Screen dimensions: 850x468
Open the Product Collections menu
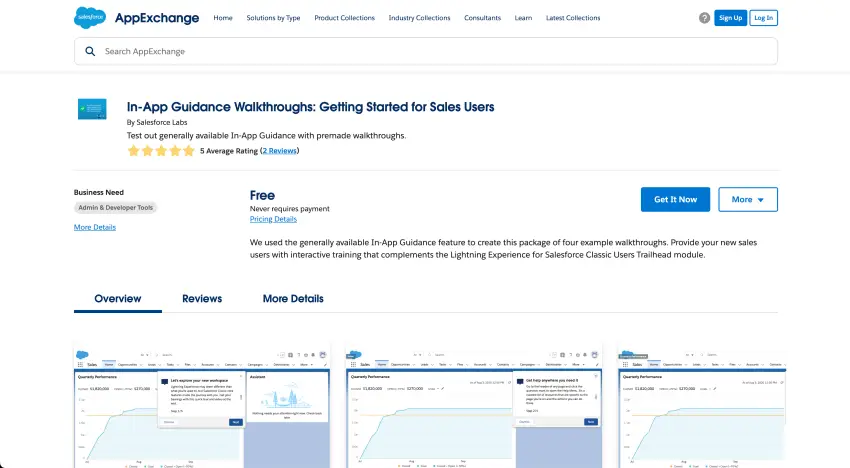[344, 18]
